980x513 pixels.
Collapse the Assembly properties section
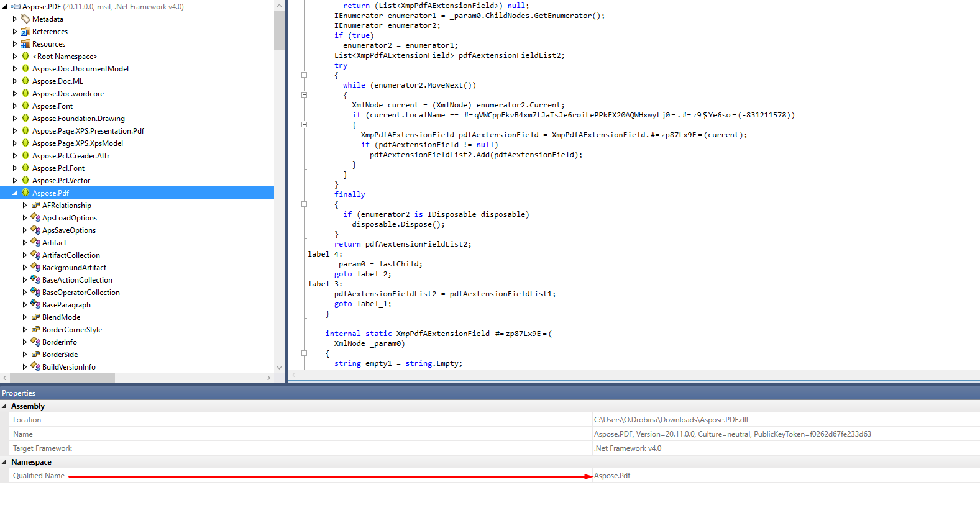click(x=4, y=406)
